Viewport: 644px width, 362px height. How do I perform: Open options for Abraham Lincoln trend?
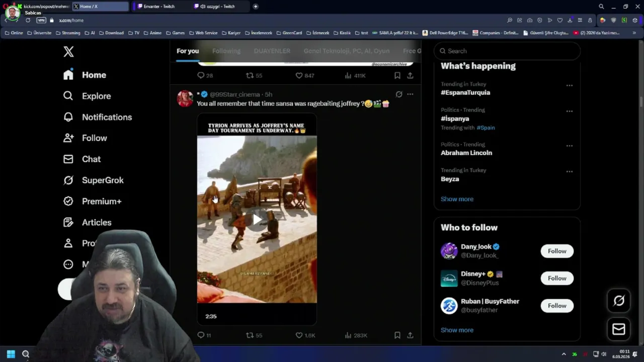[x=570, y=146]
